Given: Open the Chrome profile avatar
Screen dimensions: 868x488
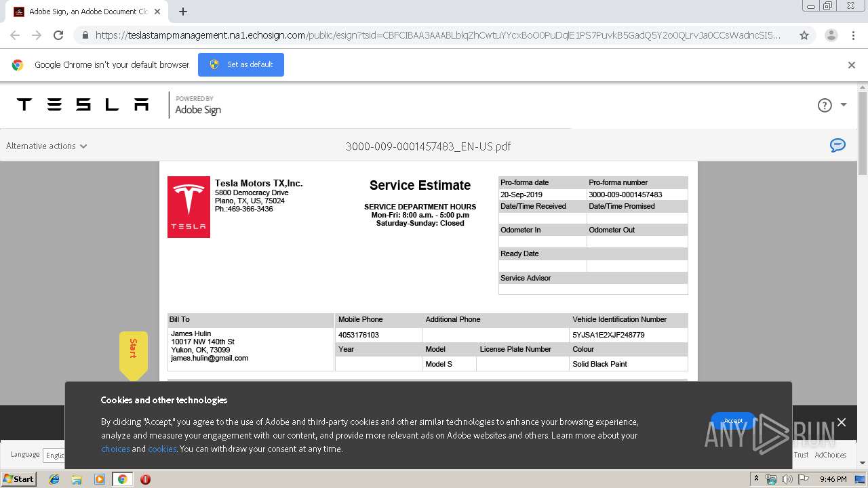Looking at the screenshot, I should 831,35.
